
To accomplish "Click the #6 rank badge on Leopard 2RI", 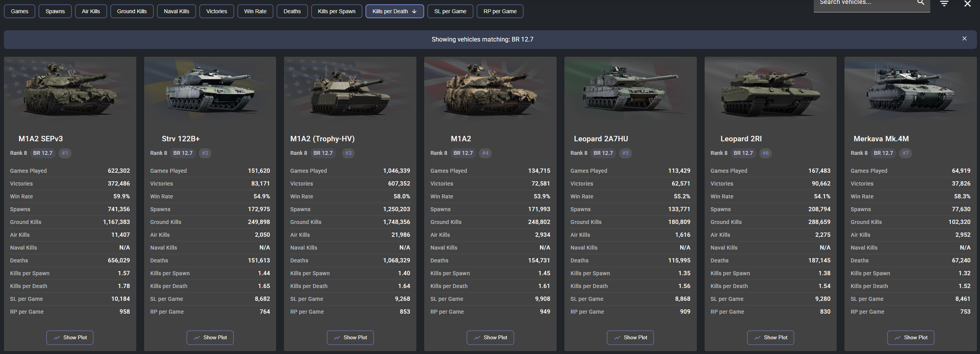I will (x=766, y=153).
